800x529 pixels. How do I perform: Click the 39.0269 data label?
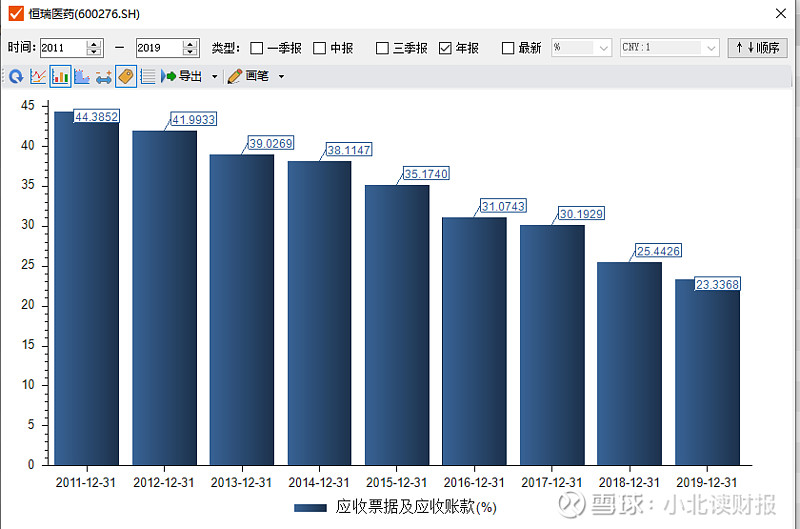pyautogui.click(x=271, y=143)
